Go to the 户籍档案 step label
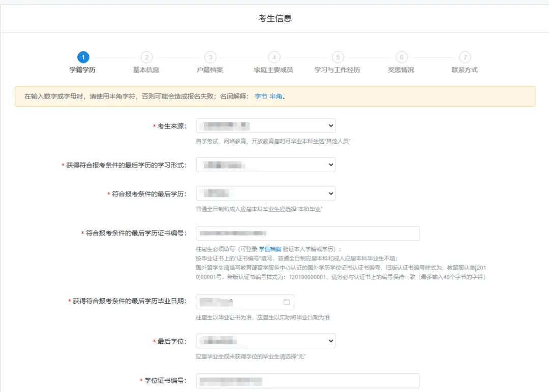Viewport: 549px width, 392px height. (210, 70)
